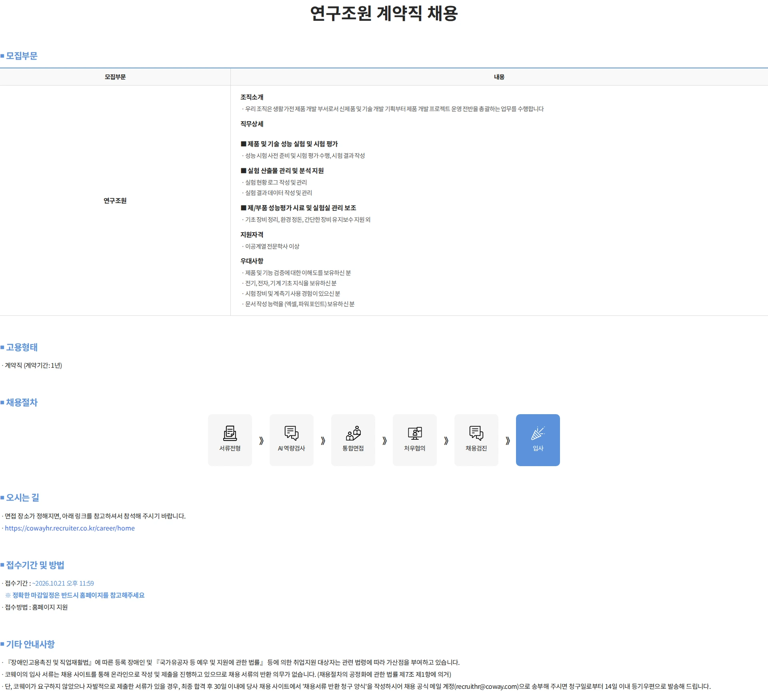Screen dimensions: 768x700
Task: Click the 제품 및 기능 검증에 대한 이해도 line
Action: 297,273
